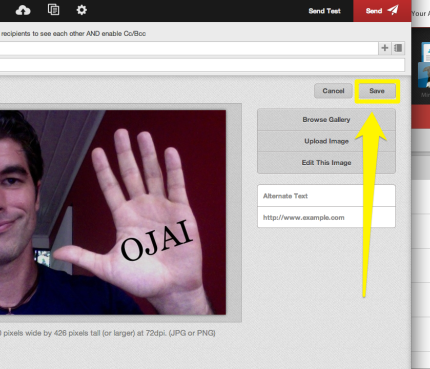Image resolution: width=430 pixels, height=369 pixels.
Task: Select the profile photo thumbnail in right panel
Action: (424, 75)
